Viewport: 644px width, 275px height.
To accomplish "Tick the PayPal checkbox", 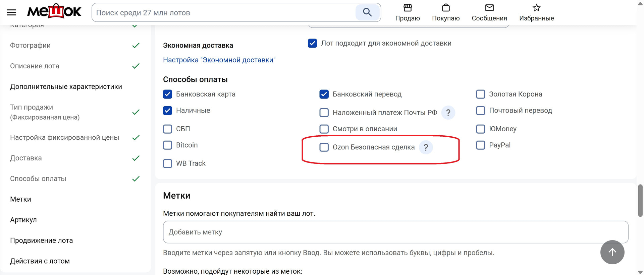I will point(480,145).
